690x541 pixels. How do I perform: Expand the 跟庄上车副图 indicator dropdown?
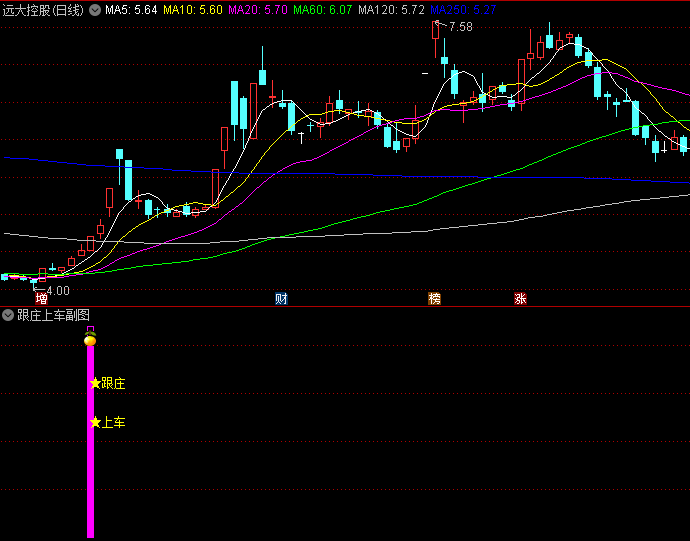[8, 315]
